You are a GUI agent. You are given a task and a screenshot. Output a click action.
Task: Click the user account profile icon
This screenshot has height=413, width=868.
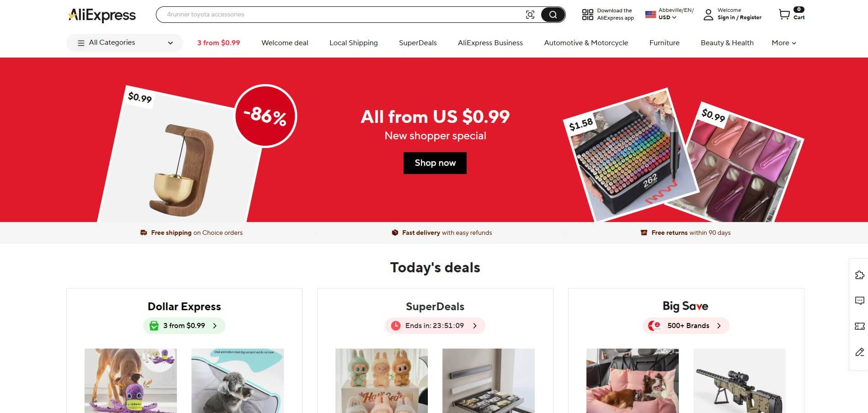(x=708, y=15)
